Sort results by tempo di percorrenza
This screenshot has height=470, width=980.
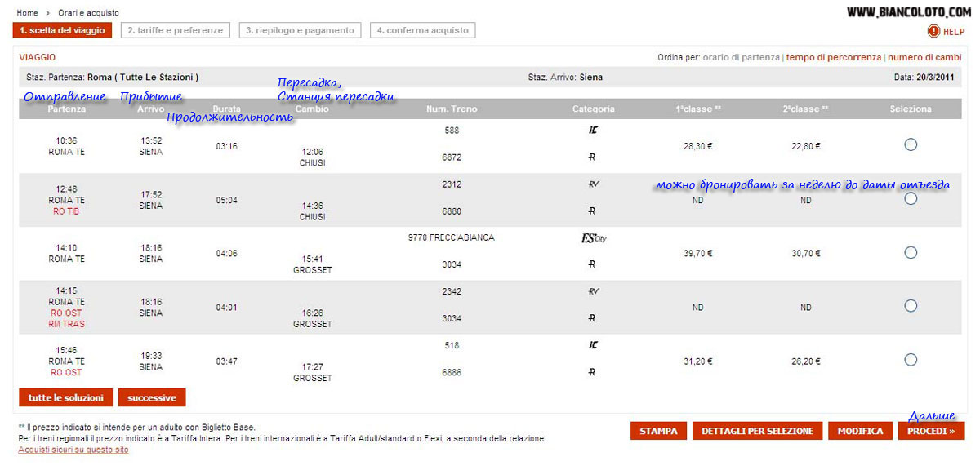(x=833, y=58)
